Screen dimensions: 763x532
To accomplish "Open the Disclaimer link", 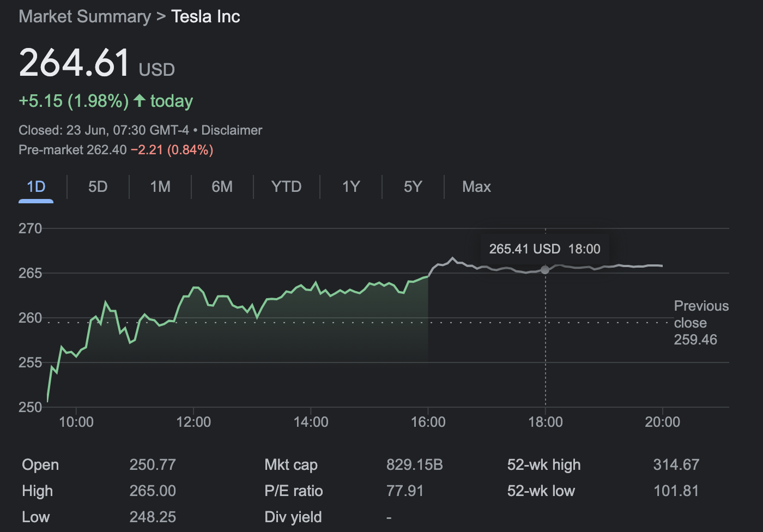I will click(x=232, y=130).
